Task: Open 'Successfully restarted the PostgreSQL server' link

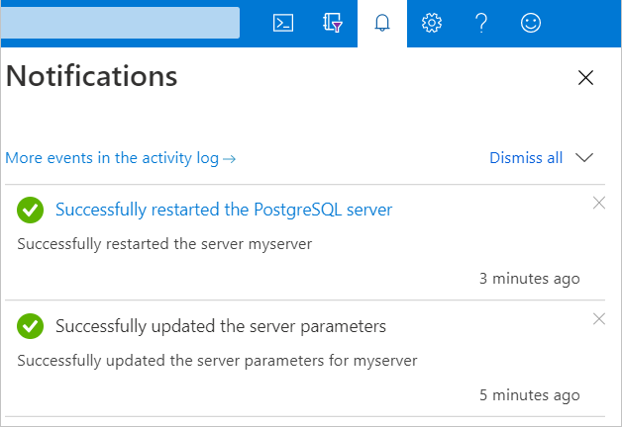Action: (x=224, y=210)
